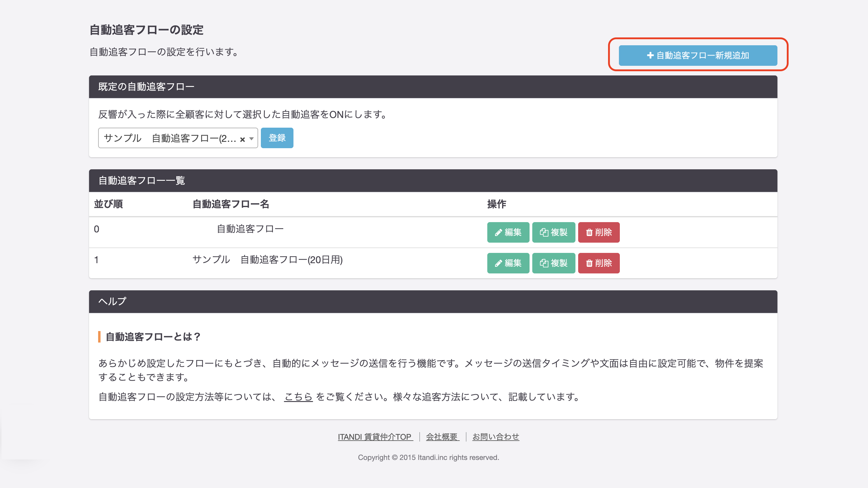Click the name サンプル 自動追客フロー(20日用)
This screenshot has width=868, height=488.
click(267, 260)
